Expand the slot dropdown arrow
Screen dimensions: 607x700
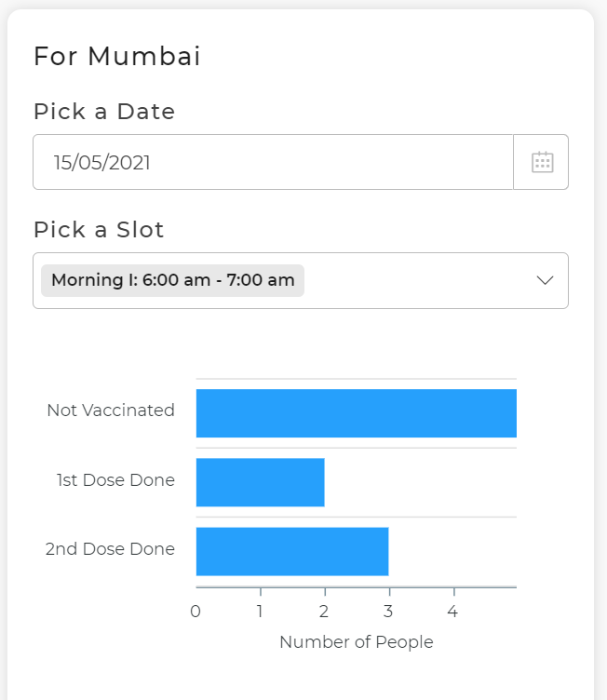click(546, 280)
